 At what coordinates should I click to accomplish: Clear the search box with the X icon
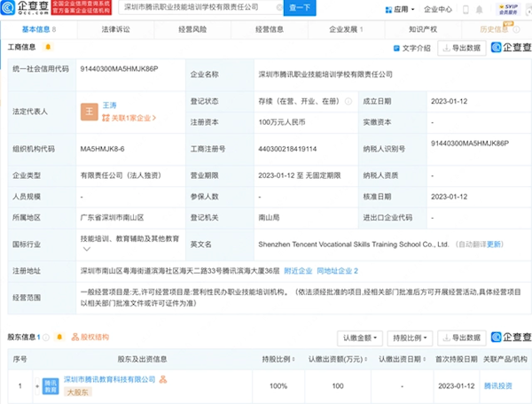[x=279, y=7]
